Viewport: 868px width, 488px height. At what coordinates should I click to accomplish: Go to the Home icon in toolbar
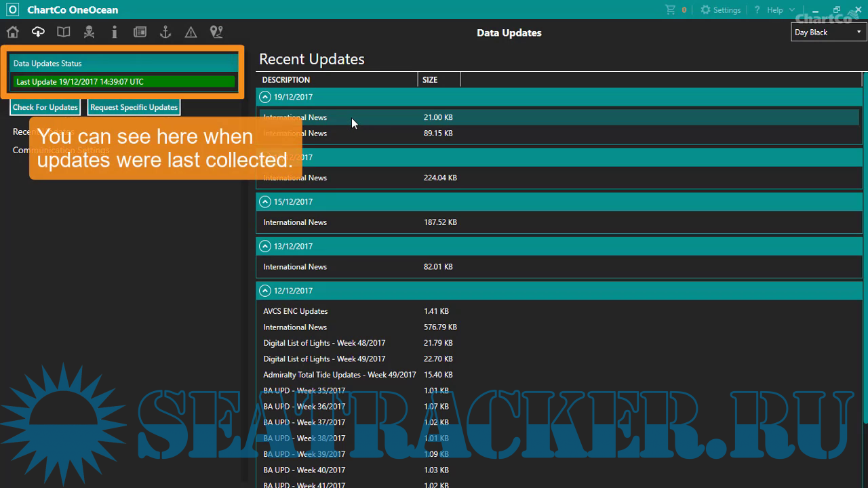(x=13, y=32)
